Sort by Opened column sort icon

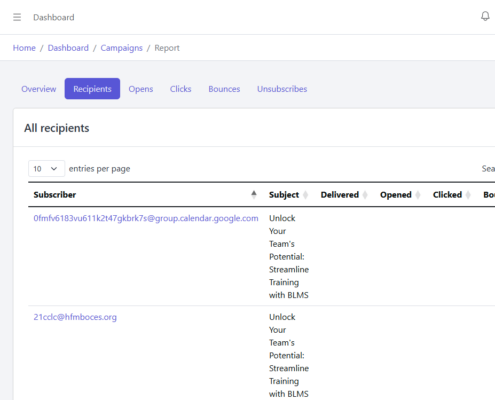pos(418,195)
